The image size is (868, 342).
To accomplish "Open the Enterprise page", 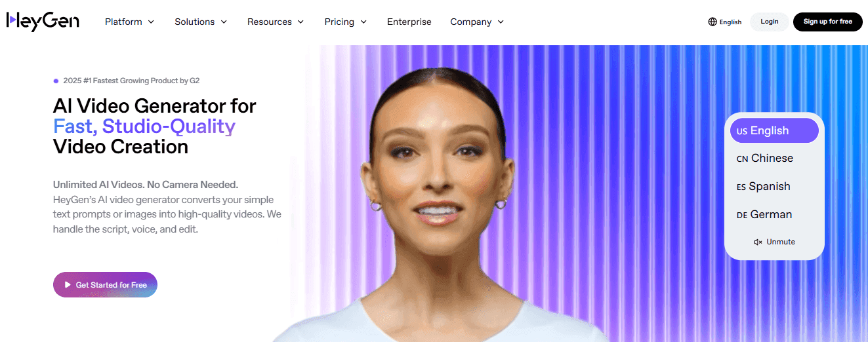I will pos(409,22).
